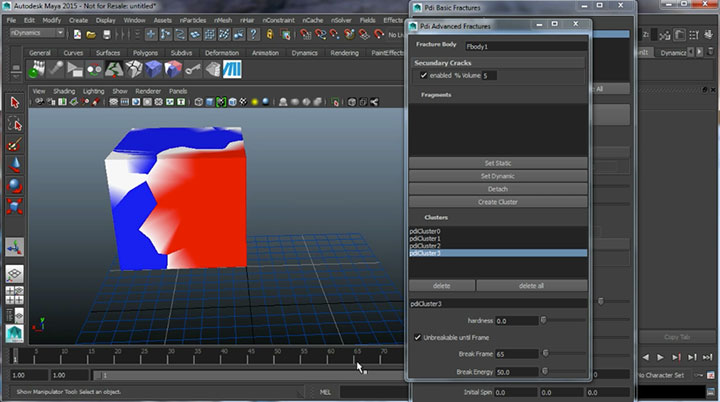Screen dimensions: 720x402
Task: Adjust the Break Frame slider handle
Action: click(546, 353)
